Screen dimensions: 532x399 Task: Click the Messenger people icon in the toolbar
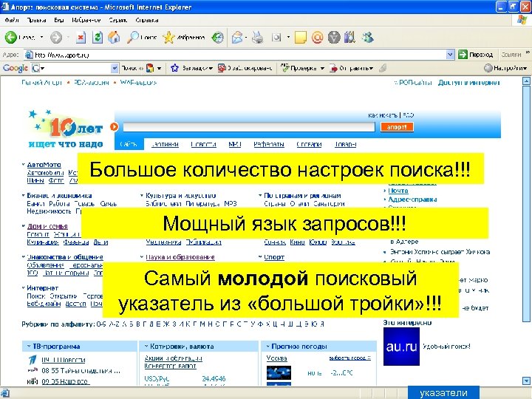(x=367, y=37)
